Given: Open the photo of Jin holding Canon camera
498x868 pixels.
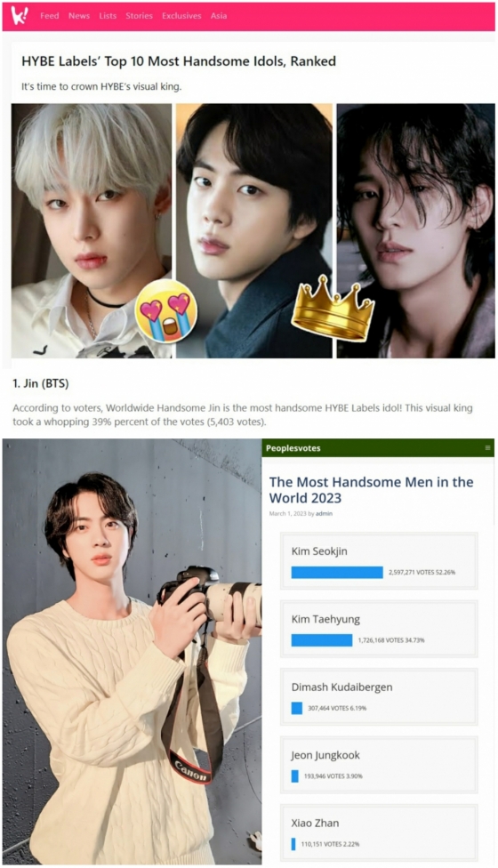Looking at the screenshot, I should pos(132,652).
